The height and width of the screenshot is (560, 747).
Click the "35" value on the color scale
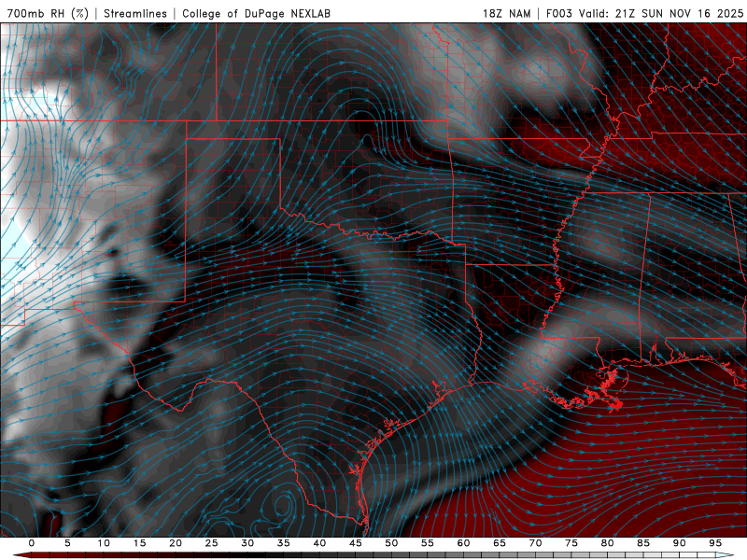pos(284,543)
